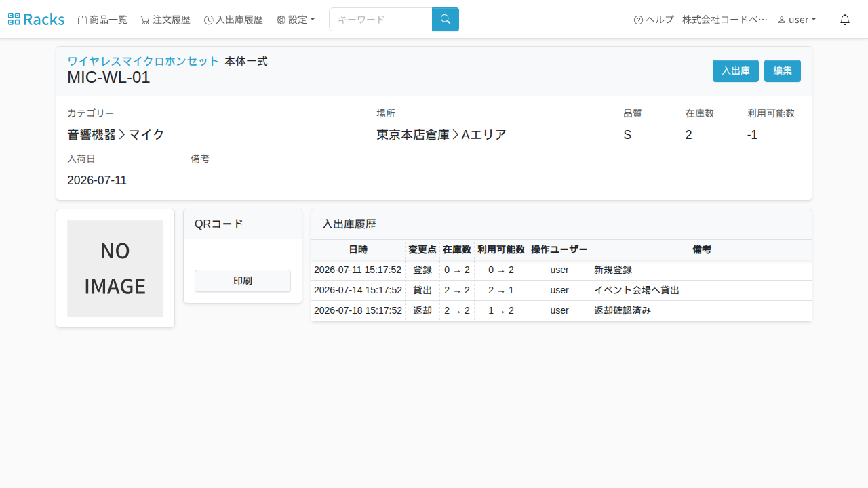
Task: Click the search magnifier button
Action: coord(446,19)
